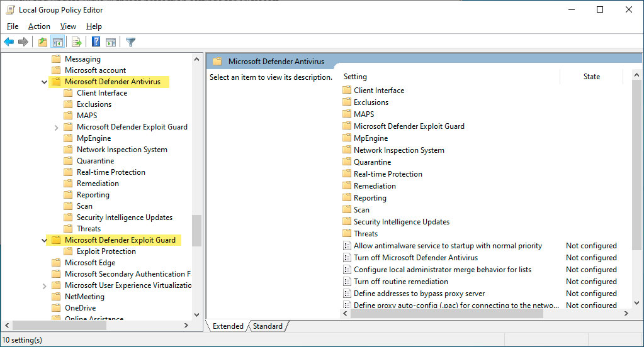
Task: Select NetMeeting in tree
Action: (x=84, y=297)
